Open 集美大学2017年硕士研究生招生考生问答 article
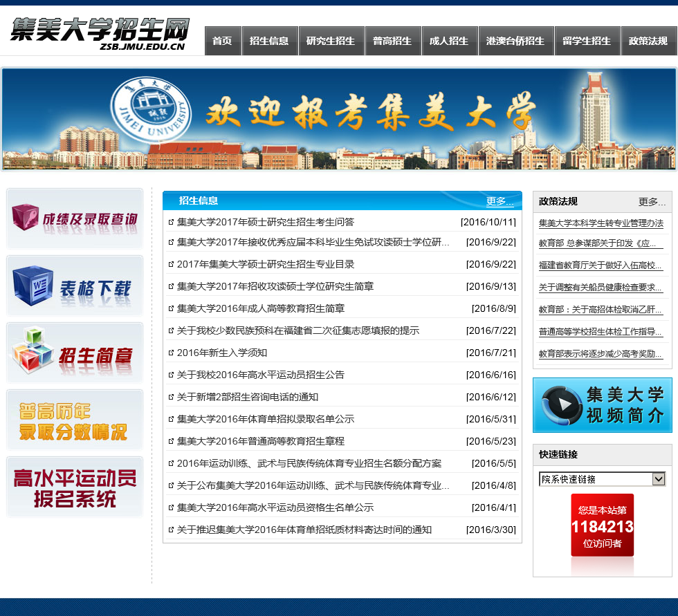678x616 pixels. 266,222
